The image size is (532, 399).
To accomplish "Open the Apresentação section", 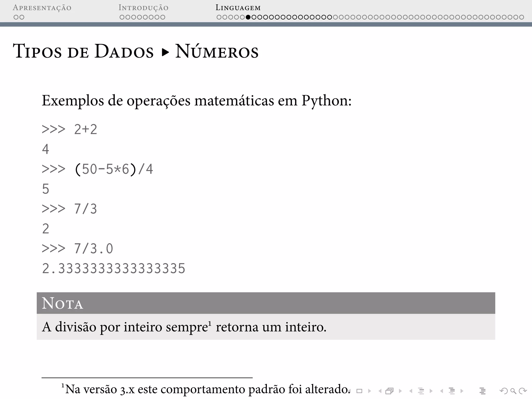I will [42, 8].
